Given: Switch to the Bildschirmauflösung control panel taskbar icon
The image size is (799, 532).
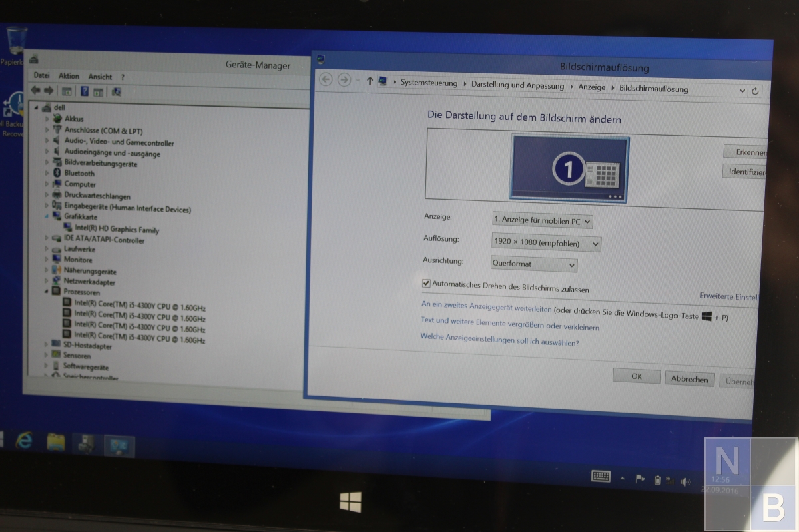Looking at the screenshot, I should coord(120,445).
